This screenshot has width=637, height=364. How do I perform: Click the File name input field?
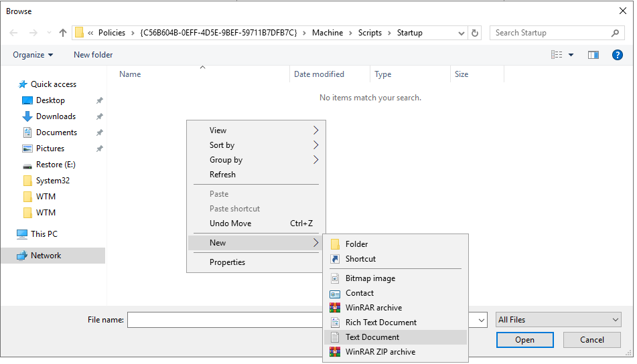pos(225,320)
